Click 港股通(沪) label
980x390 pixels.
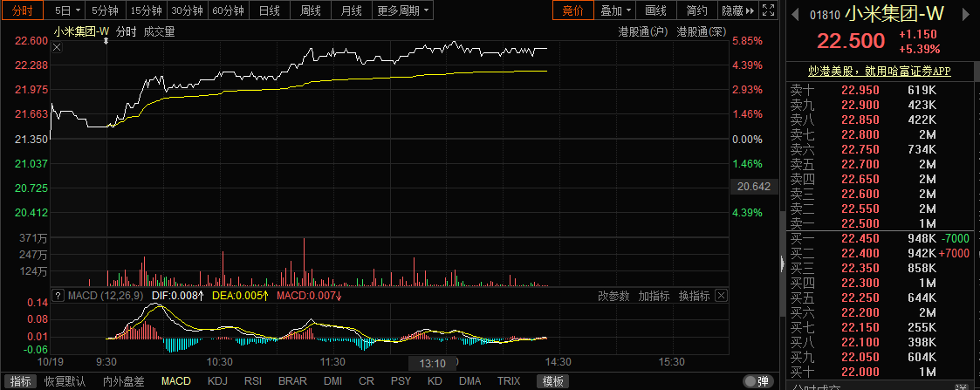(643, 32)
